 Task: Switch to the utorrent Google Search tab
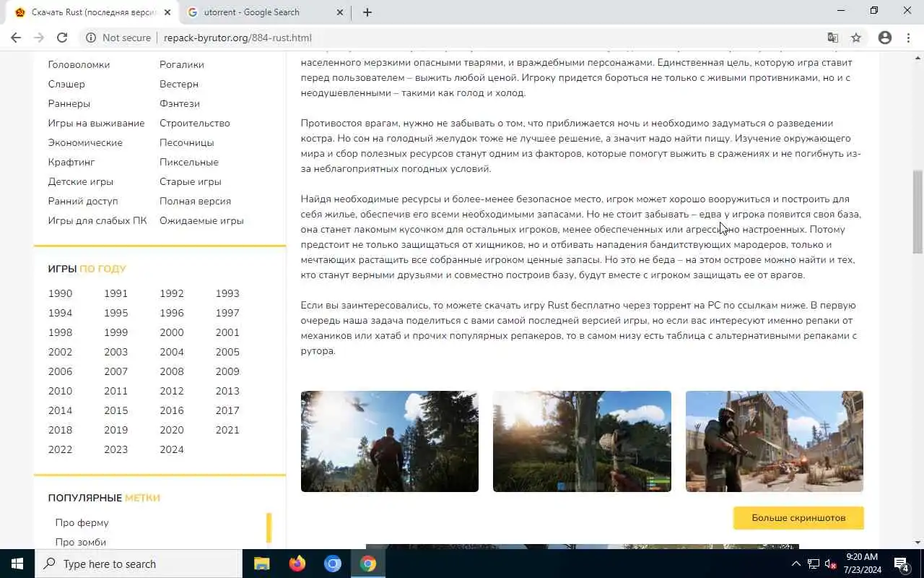[266, 12]
